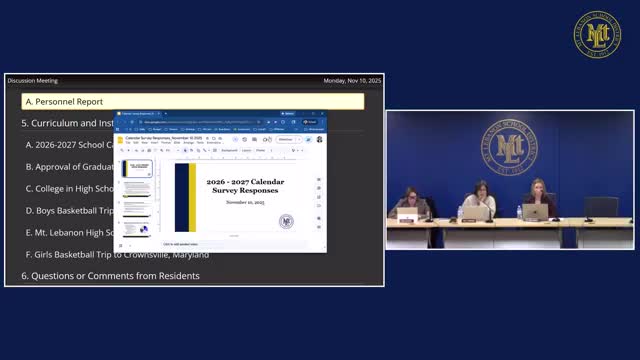Image resolution: width=640 pixels, height=360 pixels.
Task: Click the slide title 2026 - 2027 Calendar Survey Responses
Action: click(x=245, y=186)
